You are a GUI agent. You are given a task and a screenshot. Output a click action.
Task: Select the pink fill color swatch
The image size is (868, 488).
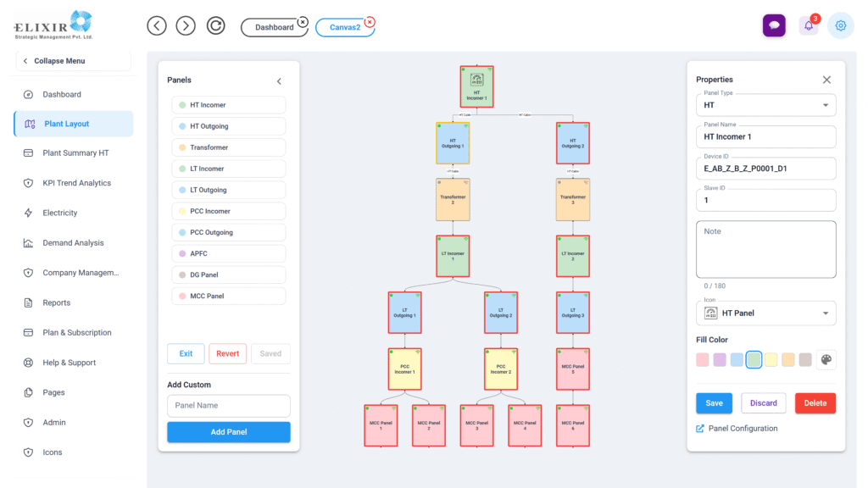pos(703,360)
